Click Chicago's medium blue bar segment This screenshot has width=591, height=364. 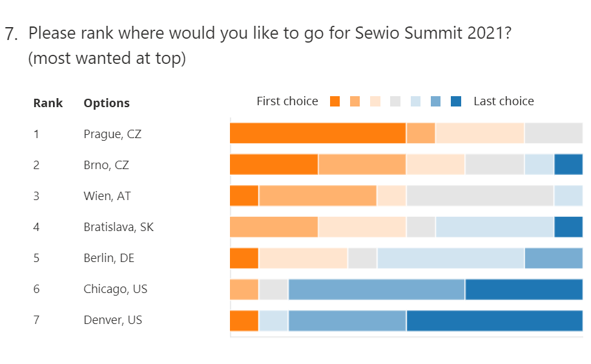(377, 289)
